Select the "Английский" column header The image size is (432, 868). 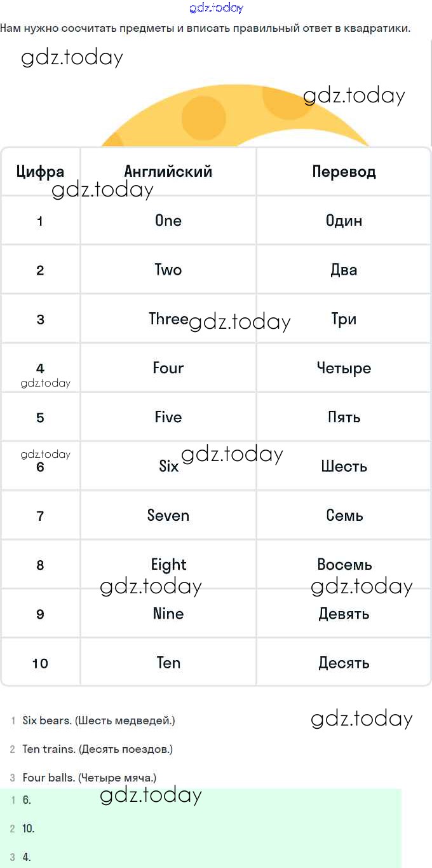point(168,172)
